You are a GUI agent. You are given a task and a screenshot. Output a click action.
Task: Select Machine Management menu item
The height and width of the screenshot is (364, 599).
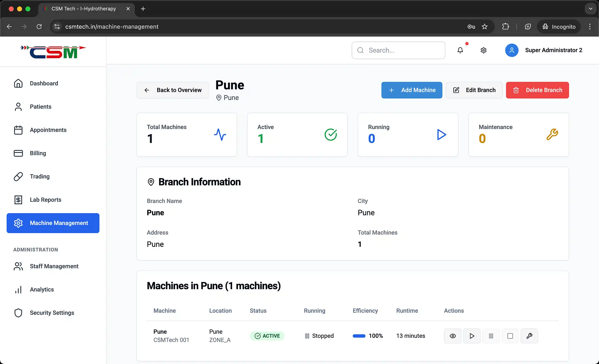click(53, 223)
